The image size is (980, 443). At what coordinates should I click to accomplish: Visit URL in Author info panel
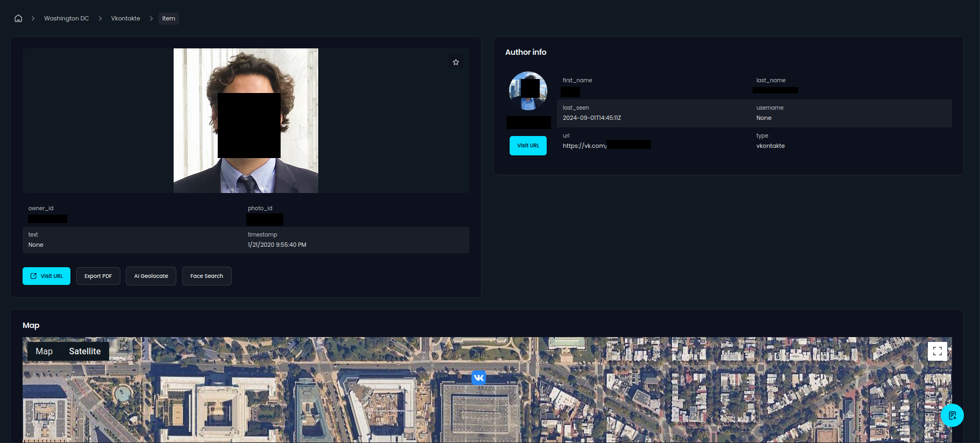(528, 146)
